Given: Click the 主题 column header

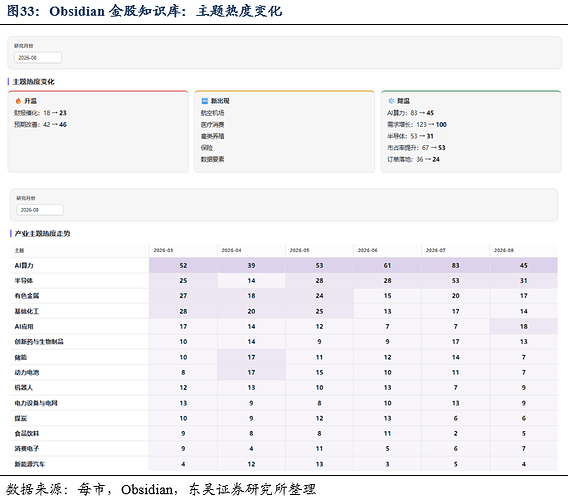Looking at the screenshot, I should [x=19, y=250].
